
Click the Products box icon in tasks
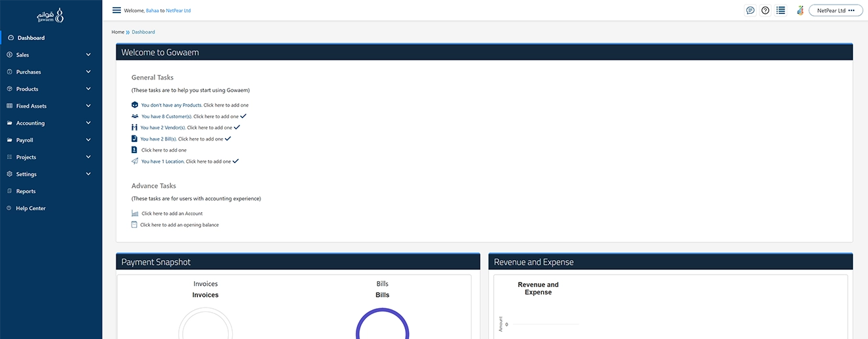tap(135, 105)
